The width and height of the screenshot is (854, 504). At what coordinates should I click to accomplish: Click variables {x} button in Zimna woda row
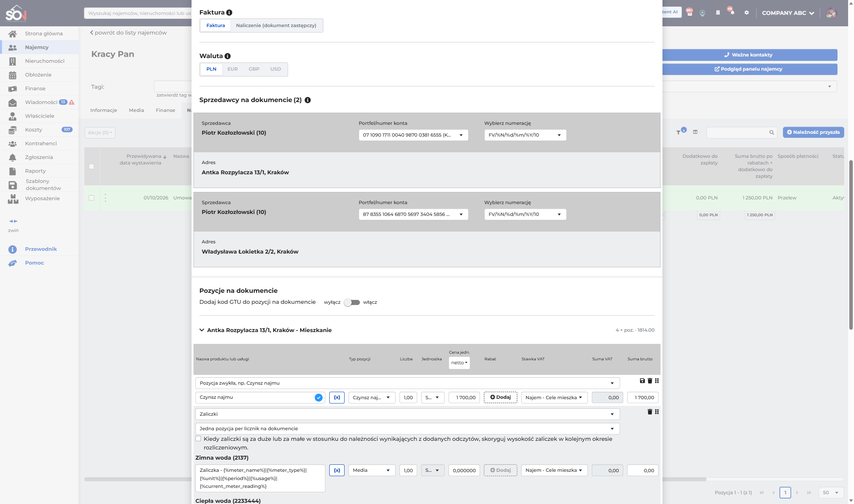click(337, 470)
